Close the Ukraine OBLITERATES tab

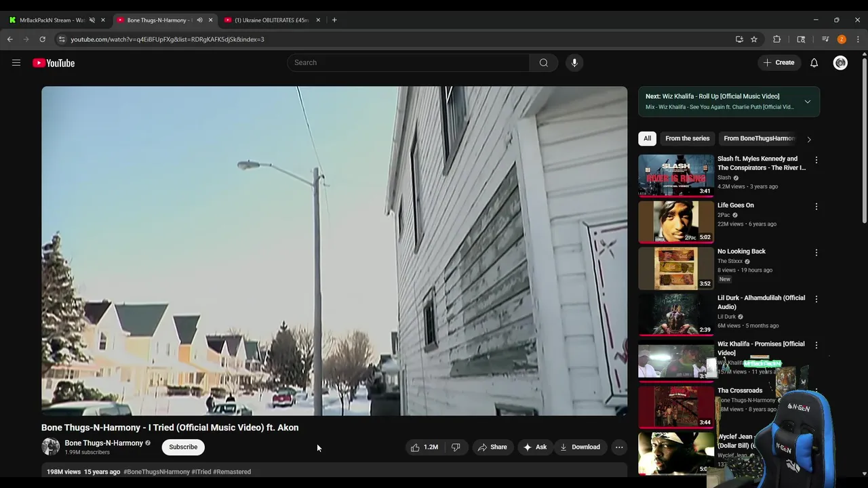tap(318, 20)
